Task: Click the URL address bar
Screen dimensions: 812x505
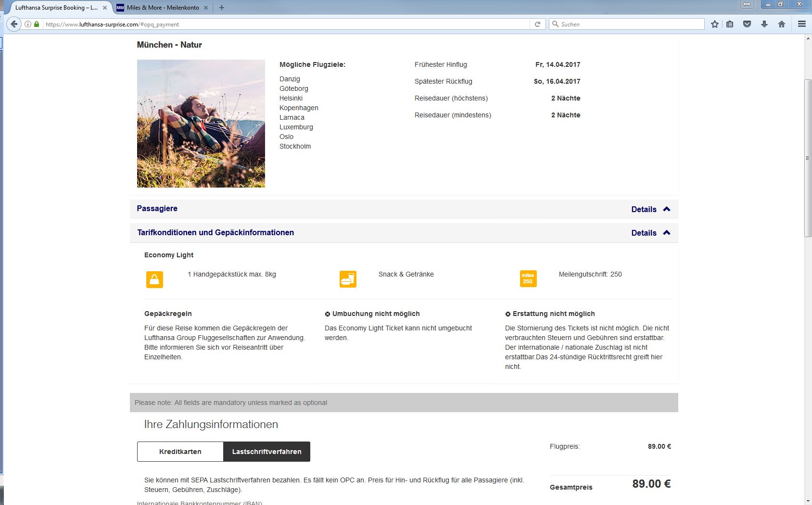Action: pyautogui.click(x=289, y=24)
